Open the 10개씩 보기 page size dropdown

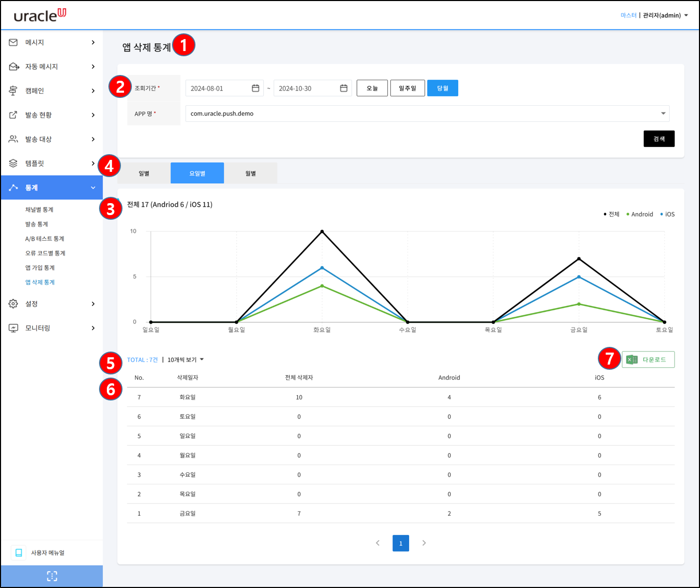click(186, 360)
